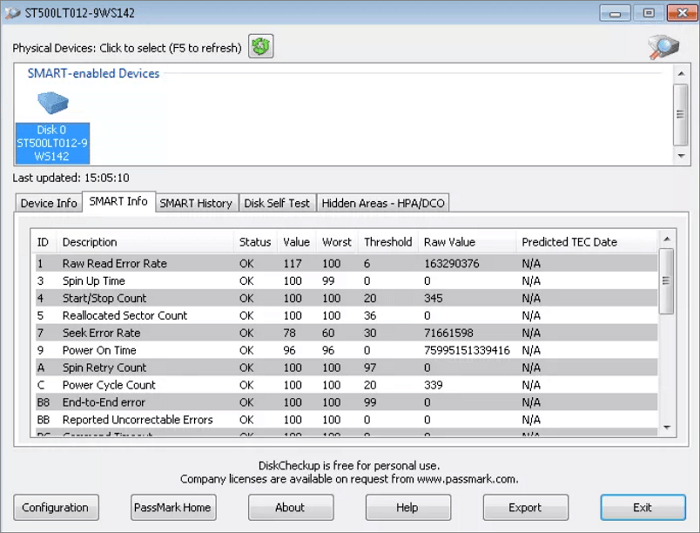Go to the Disk Self Test tab
The height and width of the screenshot is (533, 700).
277,203
